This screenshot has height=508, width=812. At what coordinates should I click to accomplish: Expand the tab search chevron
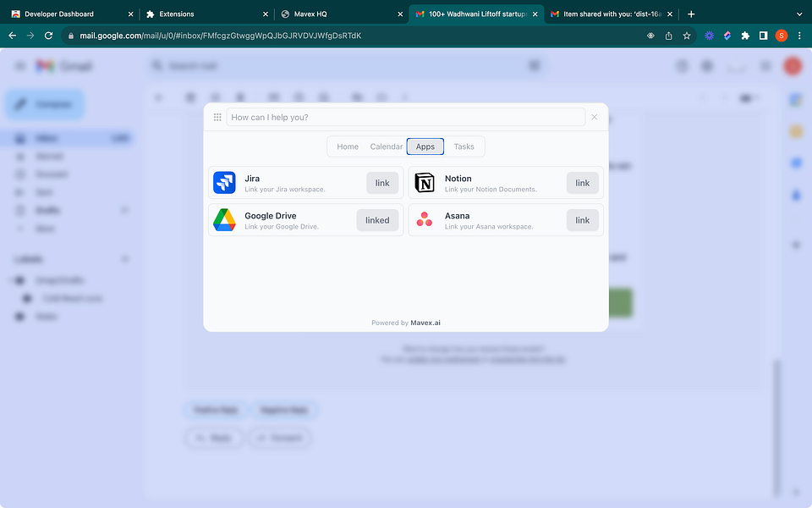[x=799, y=14]
